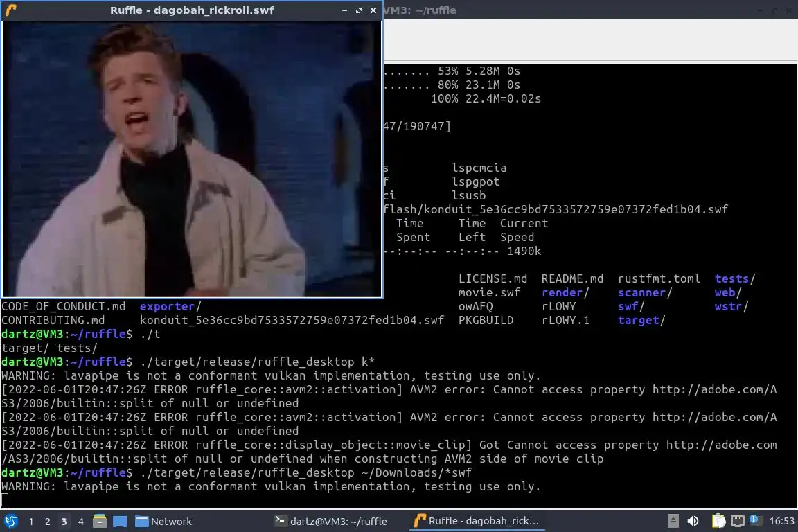Click the terminal cursor on last line
The image size is (798, 532).
point(5,500)
